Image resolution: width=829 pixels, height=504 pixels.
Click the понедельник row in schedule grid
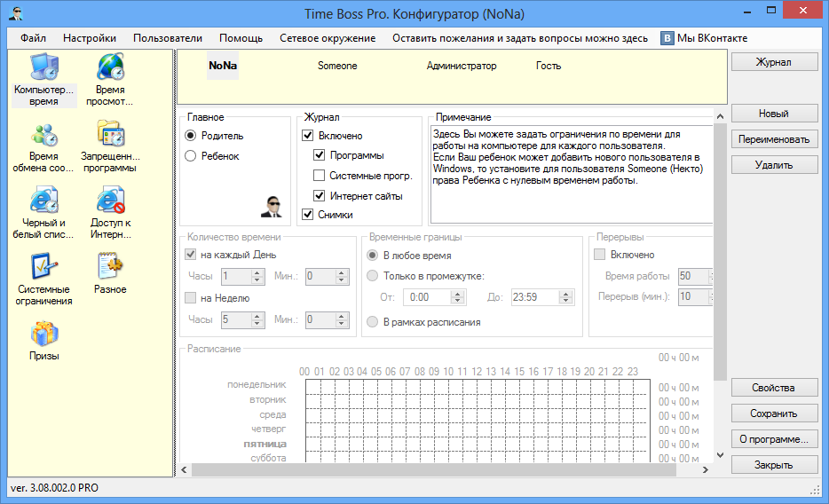click(478, 387)
